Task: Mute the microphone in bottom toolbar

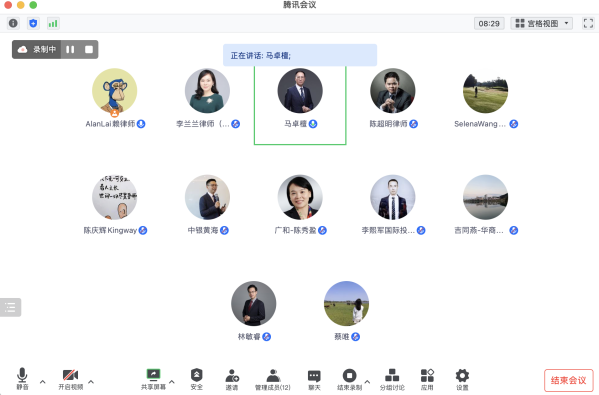Action: tap(22, 379)
